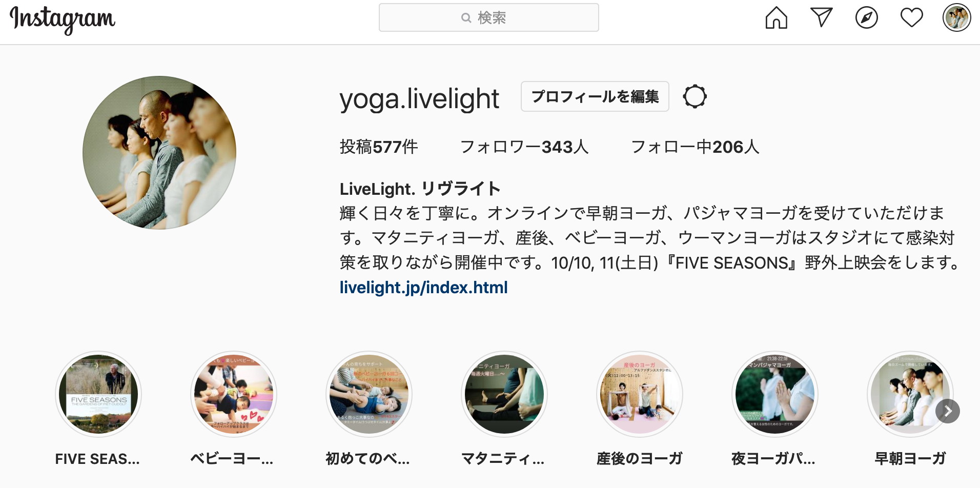Viewport: 980px width, 488px height.
Task: Open direct messages paper plane icon
Action: (821, 18)
